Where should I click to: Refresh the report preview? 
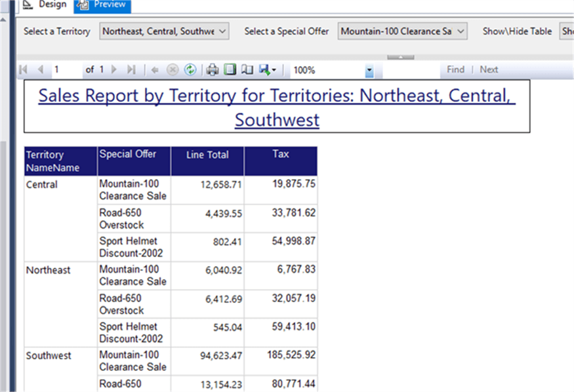click(190, 69)
